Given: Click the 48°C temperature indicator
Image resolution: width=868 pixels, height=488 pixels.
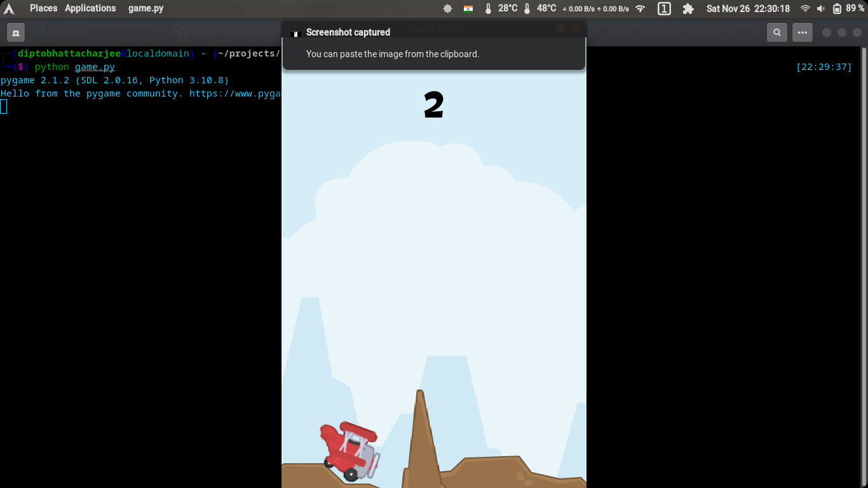Looking at the screenshot, I should coord(539,9).
